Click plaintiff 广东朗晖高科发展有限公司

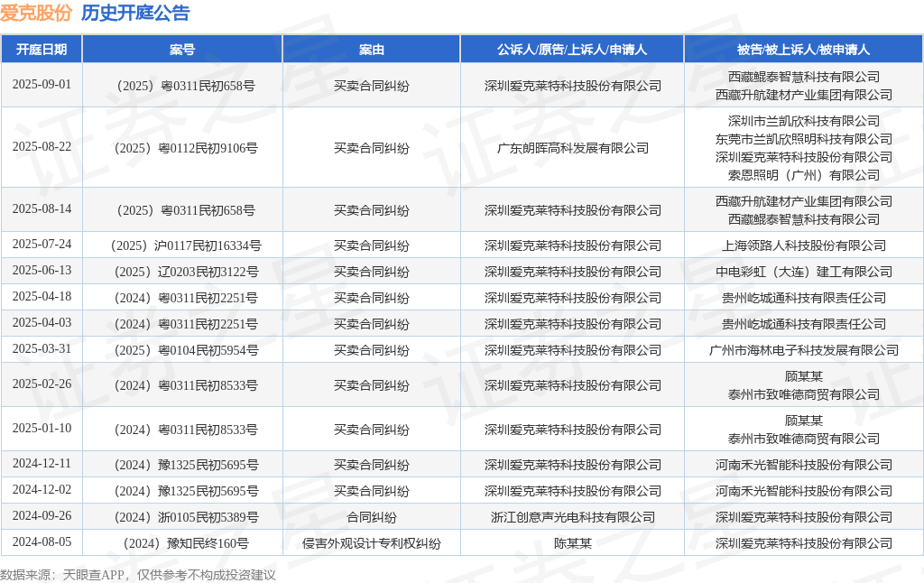[x=572, y=148]
